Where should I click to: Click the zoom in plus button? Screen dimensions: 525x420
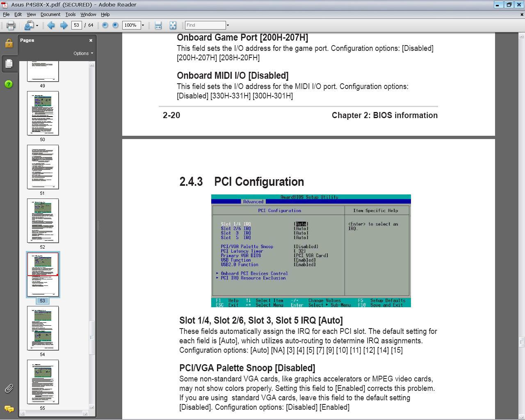pos(115,25)
